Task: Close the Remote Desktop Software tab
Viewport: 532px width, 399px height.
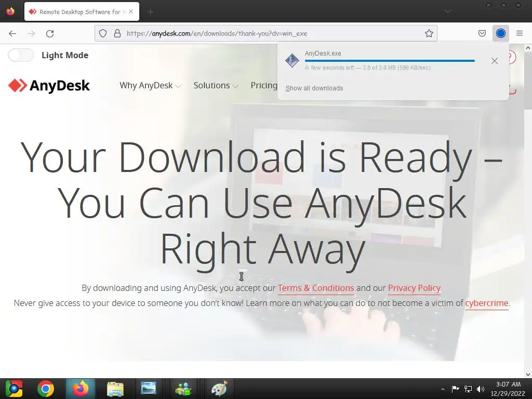Action: pyautogui.click(x=131, y=11)
